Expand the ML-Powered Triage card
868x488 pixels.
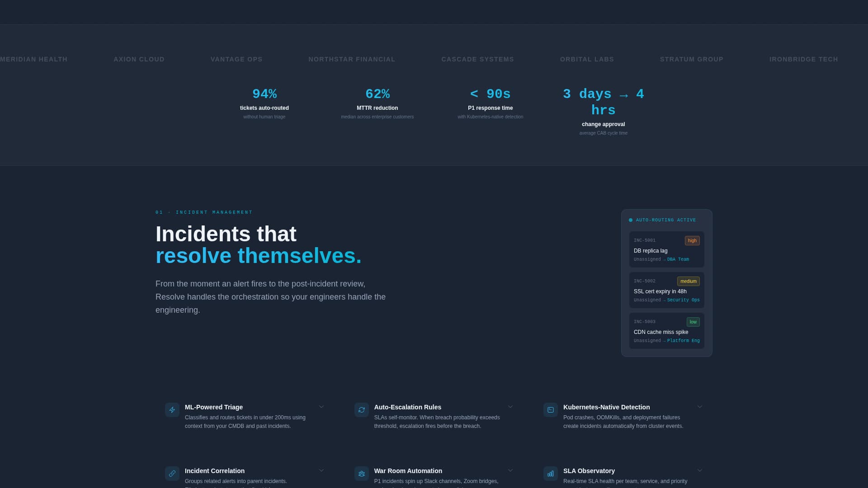coord(321,406)
